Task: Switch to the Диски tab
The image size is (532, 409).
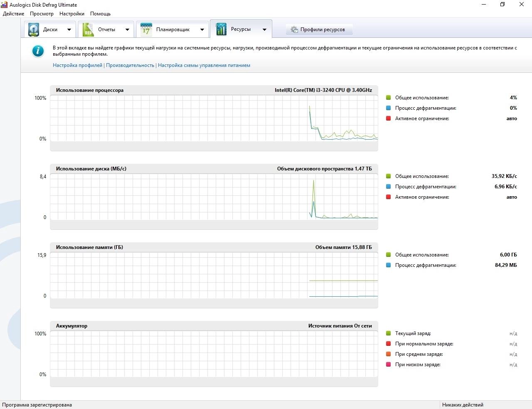Action: pos(50,30)
